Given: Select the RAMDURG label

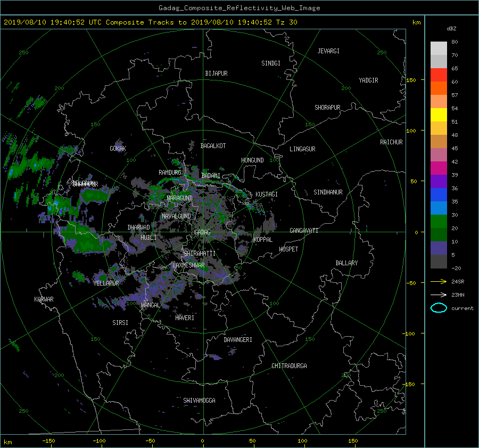Looking at the screenshot, I should [170, 173].
